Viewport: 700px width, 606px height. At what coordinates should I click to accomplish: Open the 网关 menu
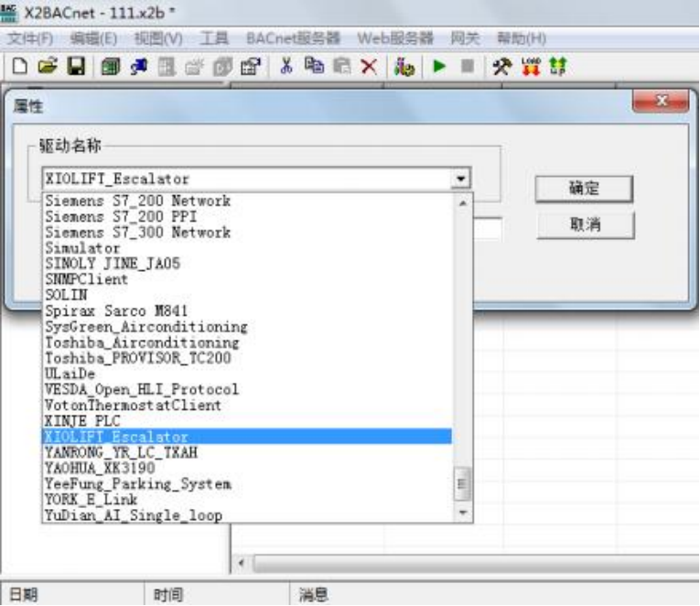[x=465, y=38]
